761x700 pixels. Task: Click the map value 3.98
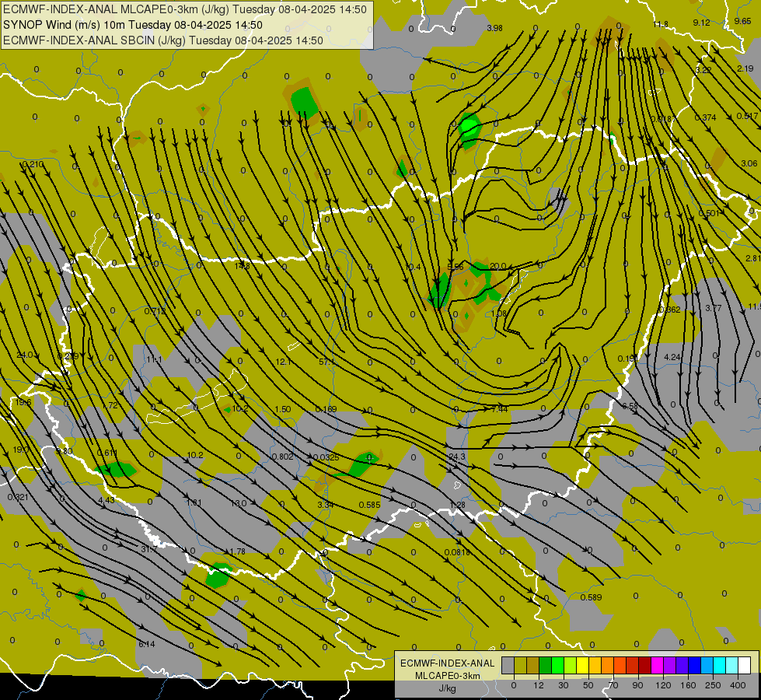[x=494, y=28]
